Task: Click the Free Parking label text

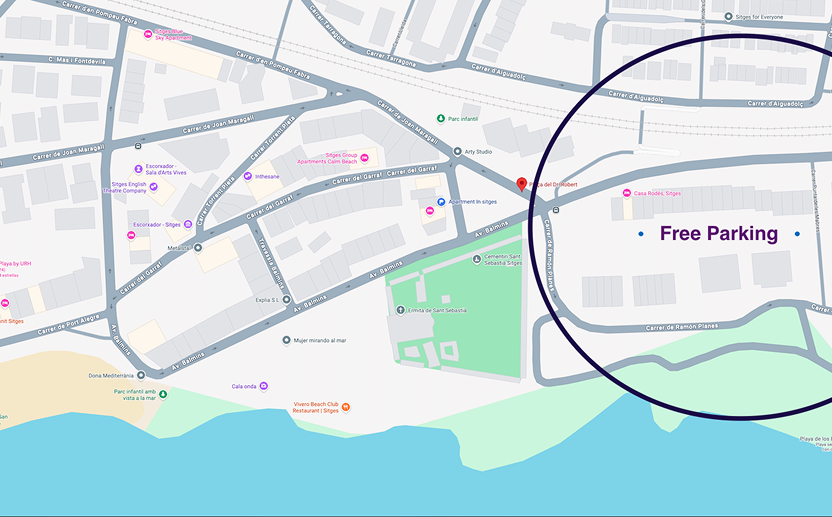Action: pos(719,234)
